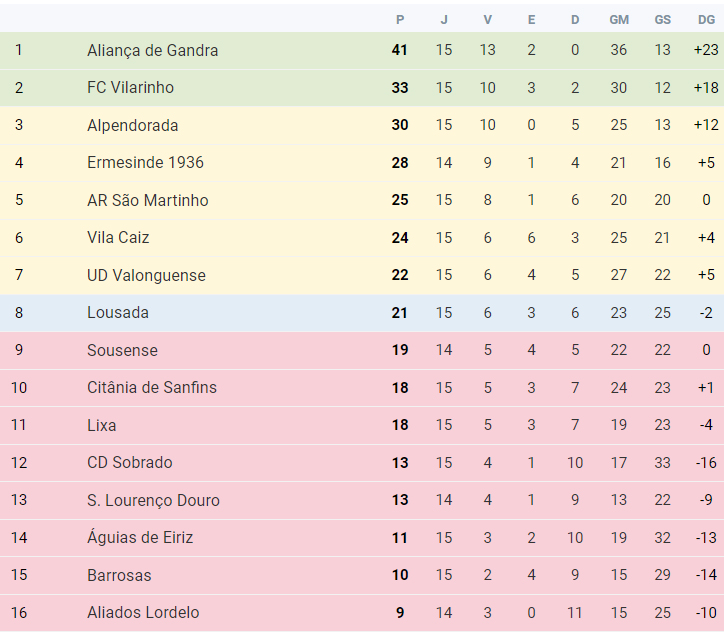Image resolution: width=724 pixels, height=637 pixels.
Task: Click the DG goal difference header
Action: point(706,20)
